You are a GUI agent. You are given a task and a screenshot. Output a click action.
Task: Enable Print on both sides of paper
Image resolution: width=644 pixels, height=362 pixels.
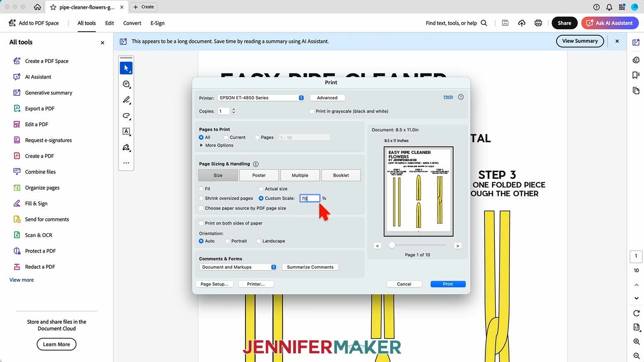(x=201, y=223)
